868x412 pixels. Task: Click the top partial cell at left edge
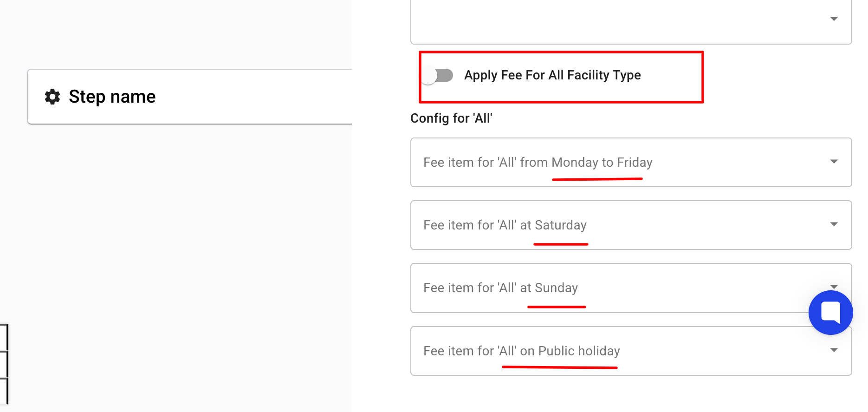click(x=4, y=337)
